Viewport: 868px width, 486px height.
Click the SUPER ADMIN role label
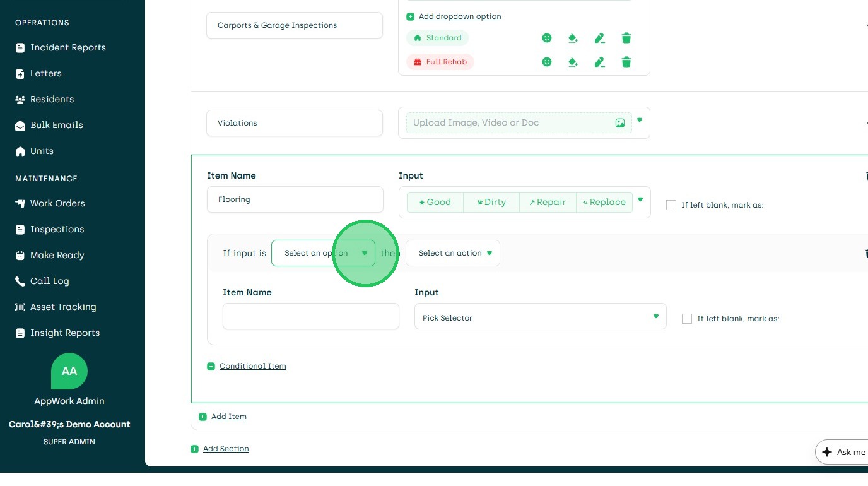69,442
